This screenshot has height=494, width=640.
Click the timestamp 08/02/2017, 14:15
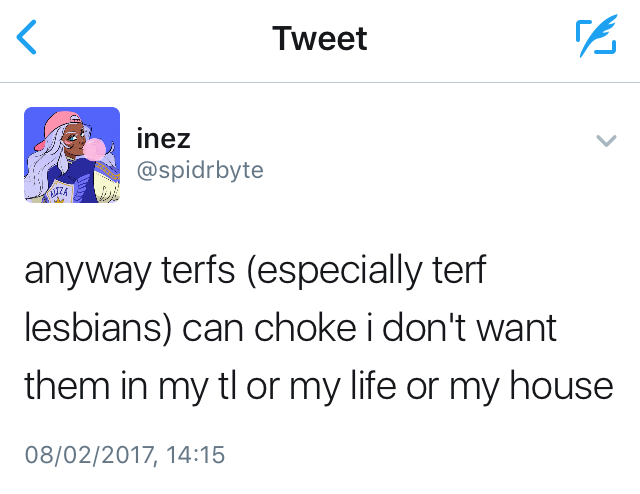click(x=125, y=456)
